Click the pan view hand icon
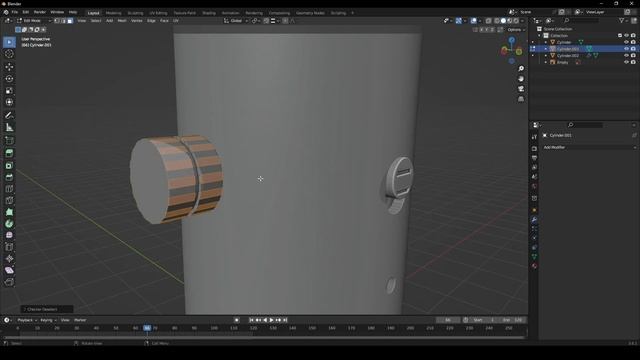Screen dimensions: 640x360 [521, 79]
